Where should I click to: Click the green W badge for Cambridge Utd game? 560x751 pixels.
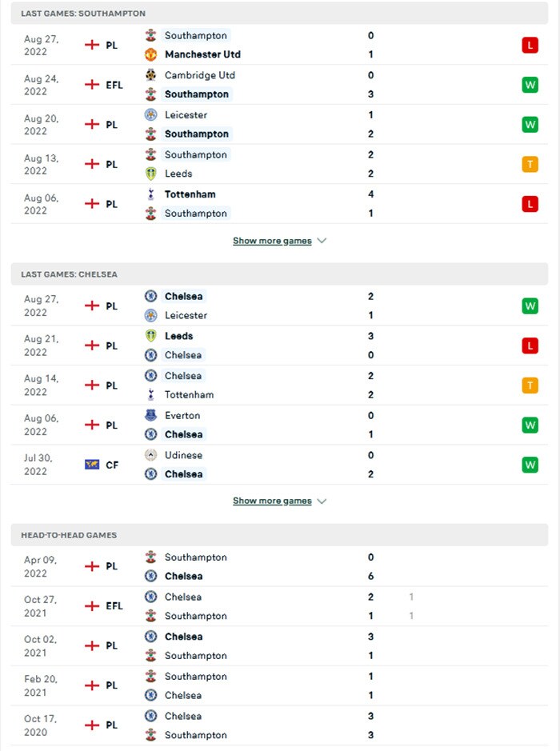(530, 85)
